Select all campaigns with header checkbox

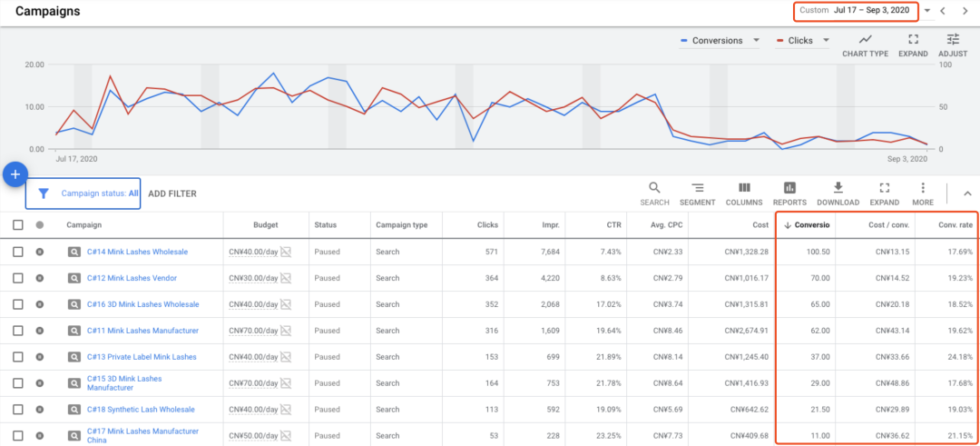[x=18, y=225]
